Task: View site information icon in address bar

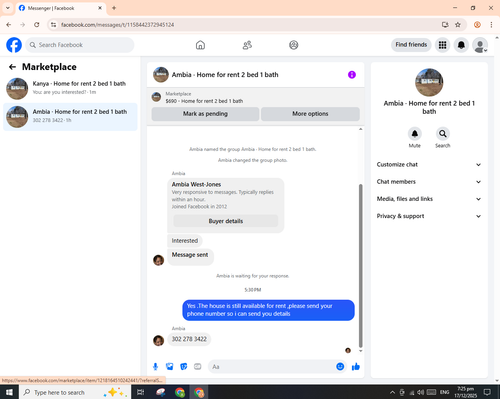Action: point(53,25)
